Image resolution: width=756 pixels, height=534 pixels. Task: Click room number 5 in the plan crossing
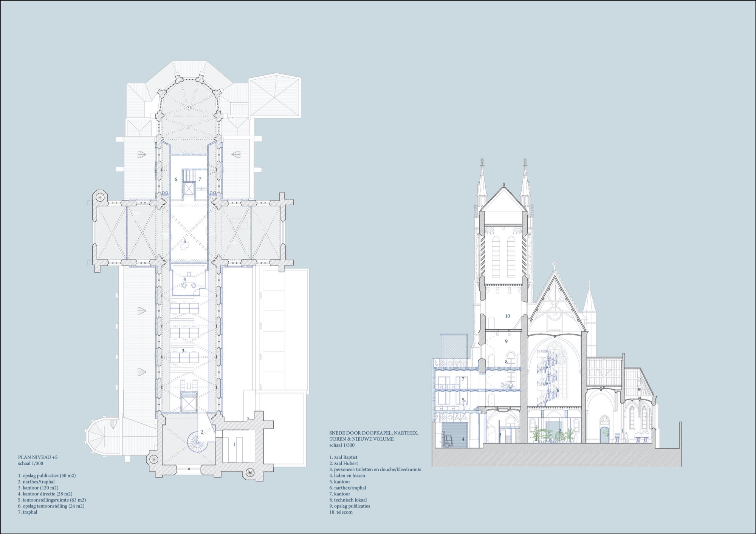[x=184, y=241]
